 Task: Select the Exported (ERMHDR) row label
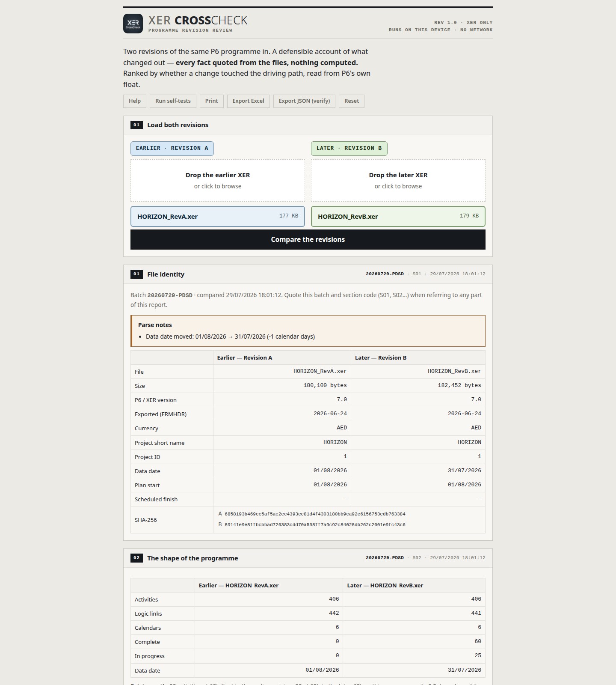coord(160,414)
